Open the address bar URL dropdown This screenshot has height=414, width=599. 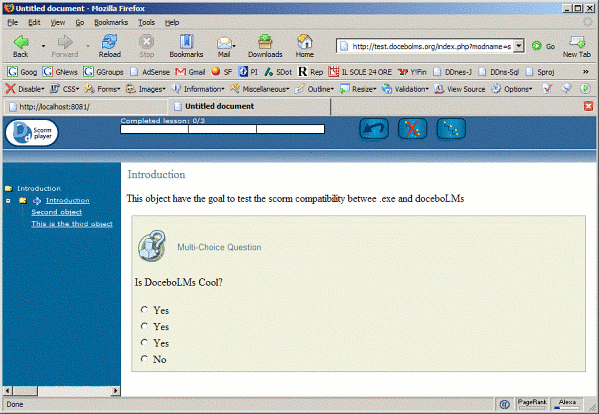tap(518, 46)
